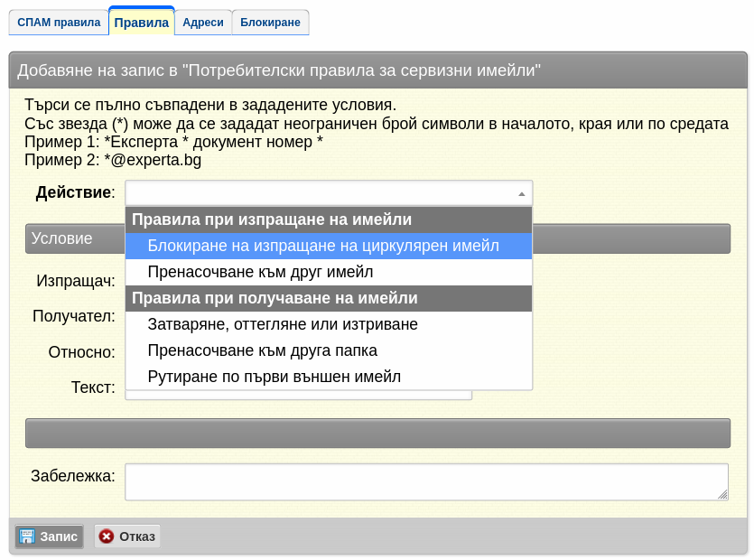Screen dimensions: 754x560
Task: Focus the Забележка text area
Action: (426, 481)
